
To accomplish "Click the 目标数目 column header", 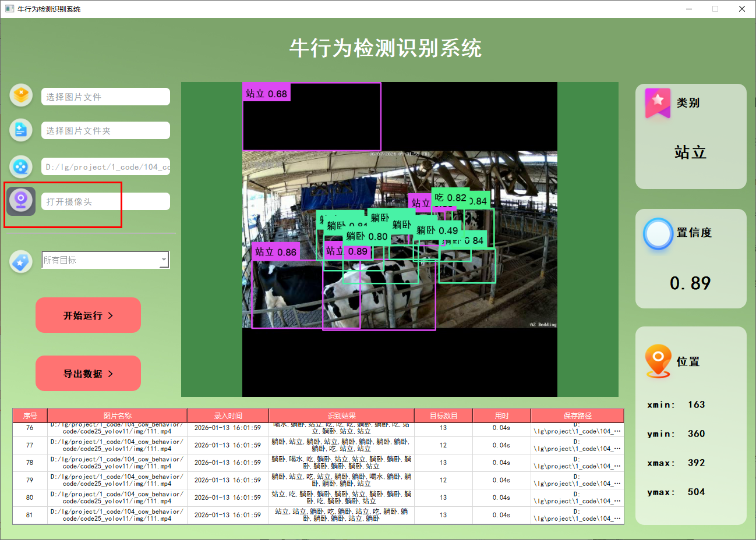I will click(443, 415).
